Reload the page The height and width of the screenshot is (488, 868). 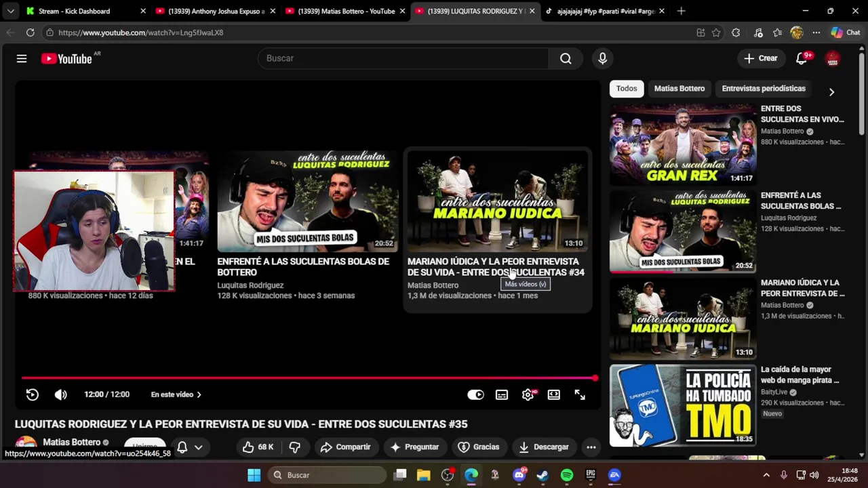tap(30, 33)
